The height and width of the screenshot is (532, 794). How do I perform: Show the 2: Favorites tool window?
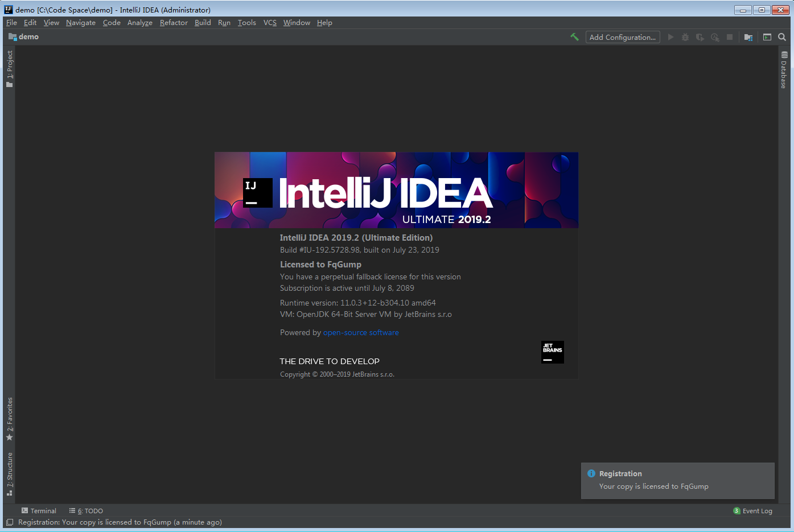coord(9,419)
